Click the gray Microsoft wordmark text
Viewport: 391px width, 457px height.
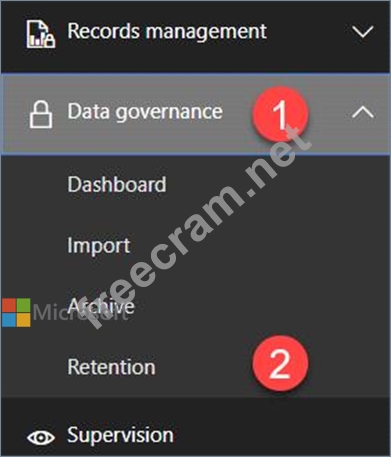80,313
